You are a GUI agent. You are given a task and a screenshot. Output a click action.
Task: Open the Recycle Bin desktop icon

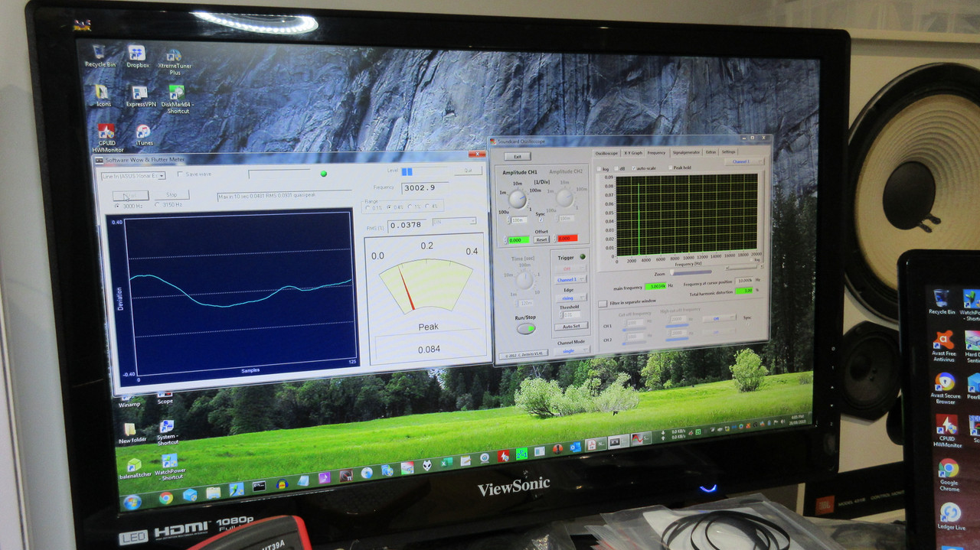99,56
